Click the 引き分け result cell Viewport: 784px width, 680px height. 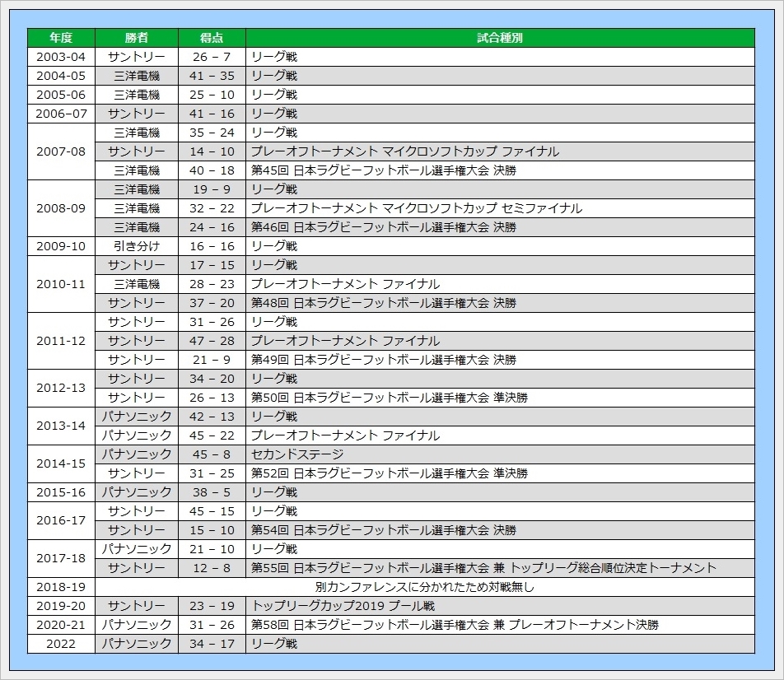pos(137,246)
